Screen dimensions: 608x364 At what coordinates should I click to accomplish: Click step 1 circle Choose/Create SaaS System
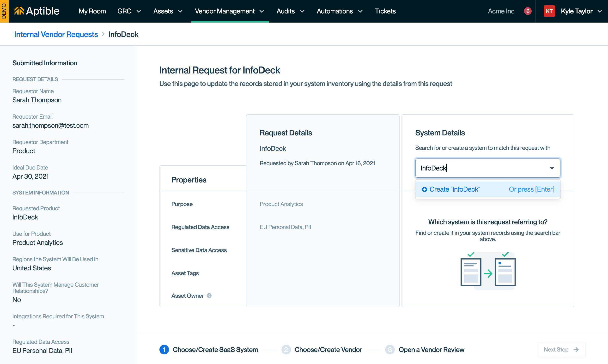click(x=164, y=350)
